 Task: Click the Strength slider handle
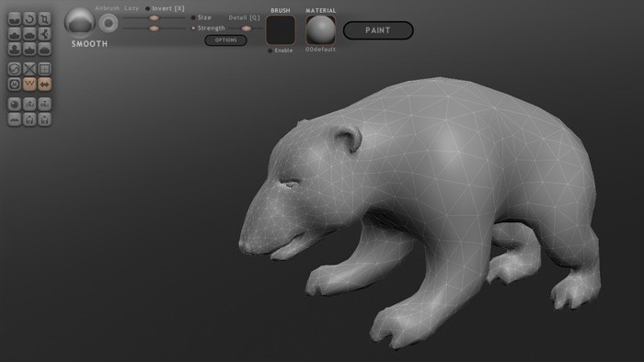point(154,28)
